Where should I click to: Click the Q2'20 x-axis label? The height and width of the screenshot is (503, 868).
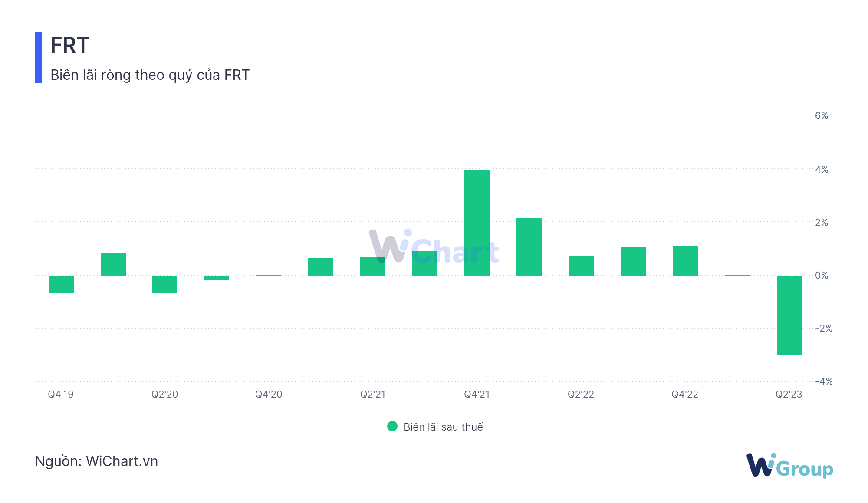click(x=164, y=394)
